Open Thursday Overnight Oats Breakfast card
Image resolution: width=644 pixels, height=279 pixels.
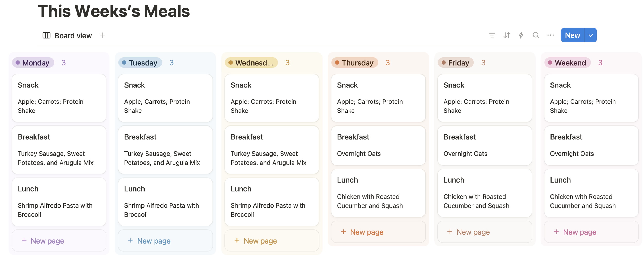tap(378, 146)
